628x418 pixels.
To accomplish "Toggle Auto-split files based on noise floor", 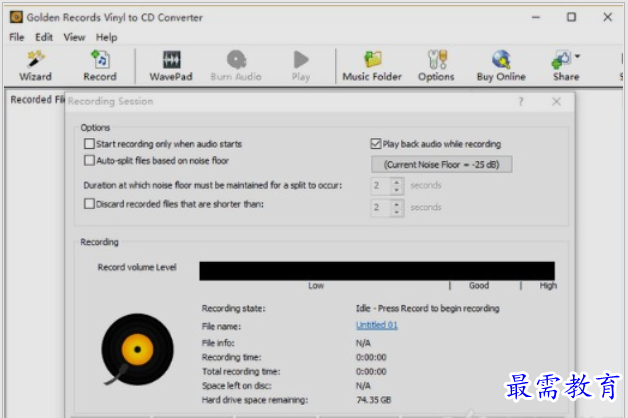I will (90, 160).
